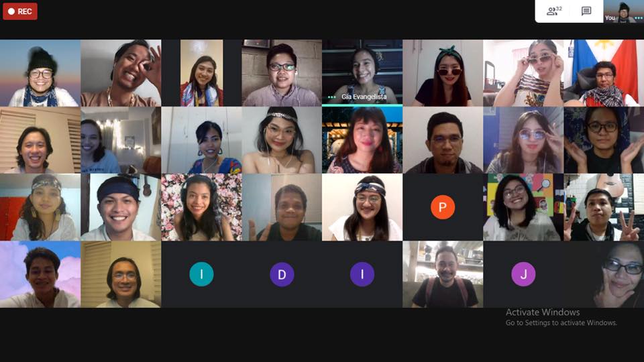Select the purple D avatar tile
644x362 pixels.
282,274
